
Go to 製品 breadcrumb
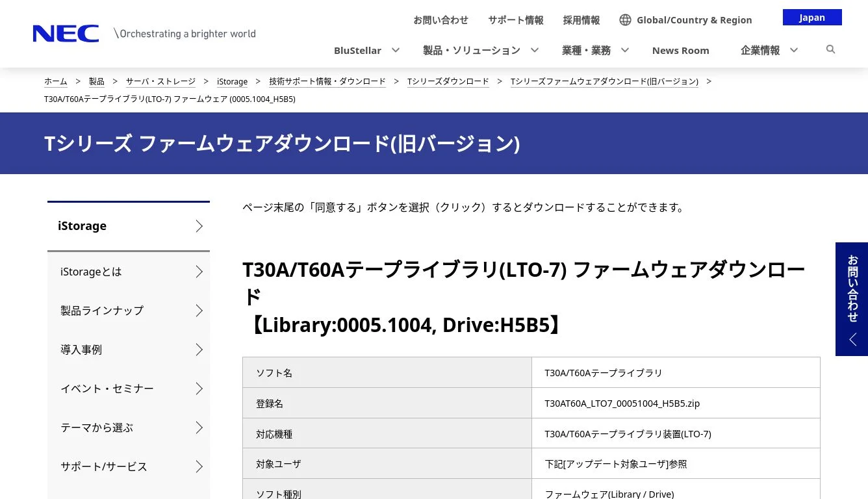(x=96, y=81)
